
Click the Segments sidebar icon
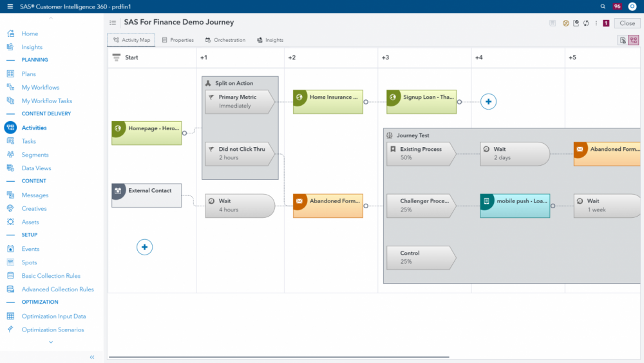(x=10, y=155)
